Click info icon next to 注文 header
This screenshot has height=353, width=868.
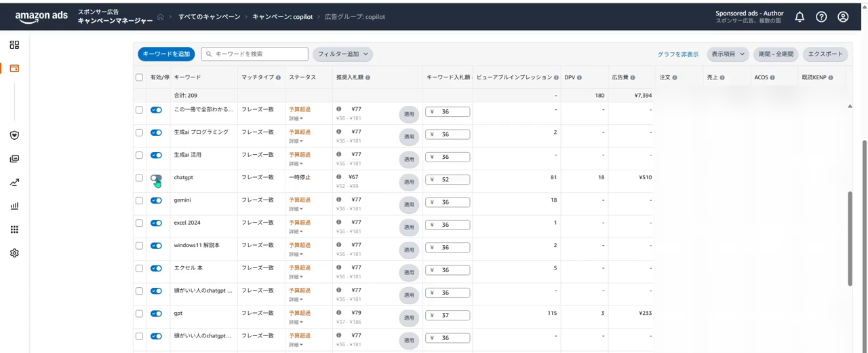(x=674, y=78)
